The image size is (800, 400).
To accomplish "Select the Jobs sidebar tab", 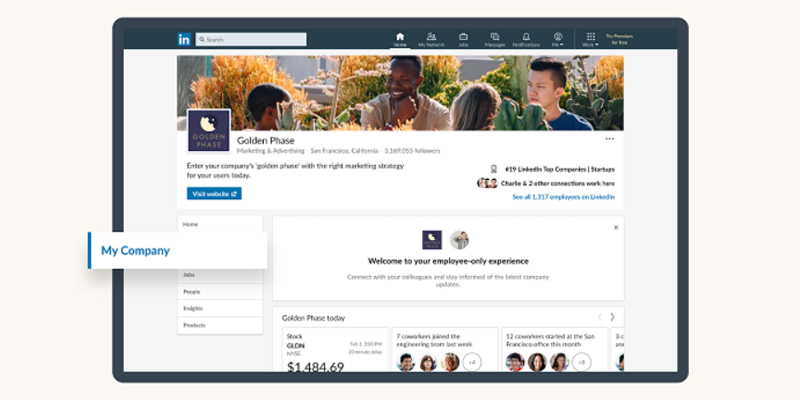I will point(220,275).
